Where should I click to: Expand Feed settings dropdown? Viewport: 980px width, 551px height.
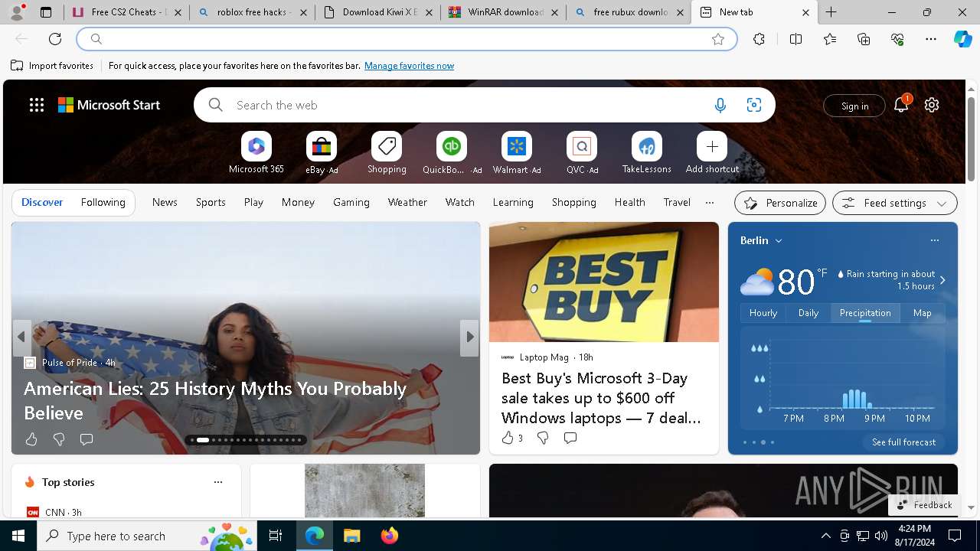pyautogui.click(x=894, y=203)
